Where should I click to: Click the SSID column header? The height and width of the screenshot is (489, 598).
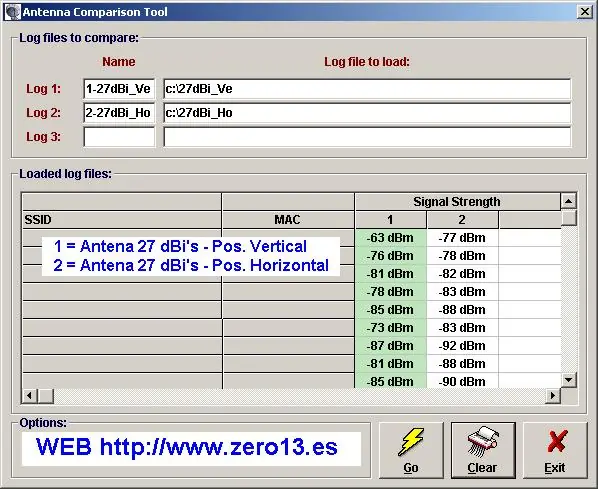click(x=122, y=220)
